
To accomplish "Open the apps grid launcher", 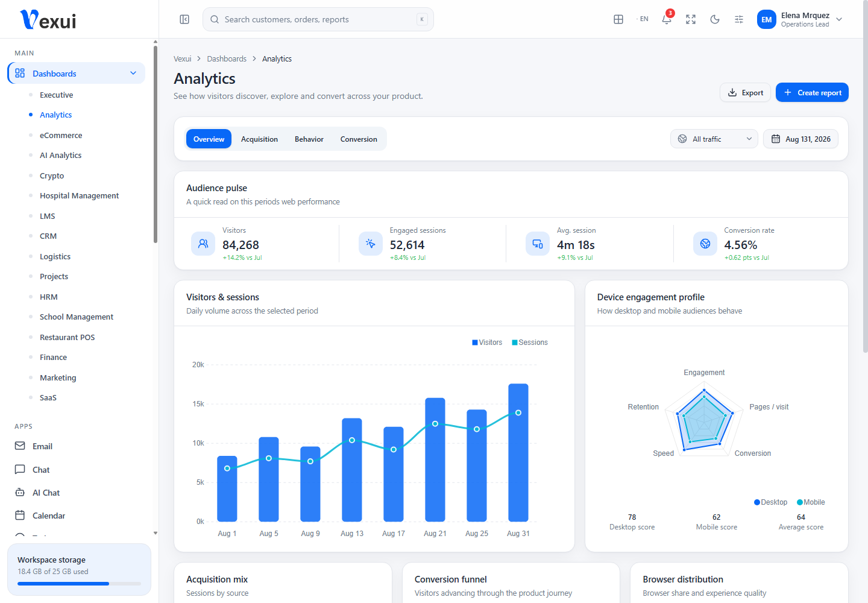I will tap(618, 19).
